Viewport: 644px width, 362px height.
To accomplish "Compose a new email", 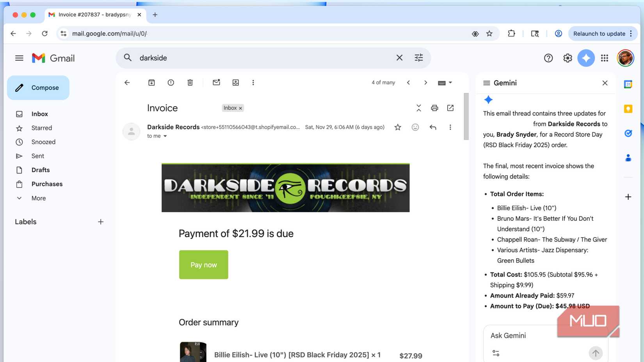I will [x=38, y=88].
